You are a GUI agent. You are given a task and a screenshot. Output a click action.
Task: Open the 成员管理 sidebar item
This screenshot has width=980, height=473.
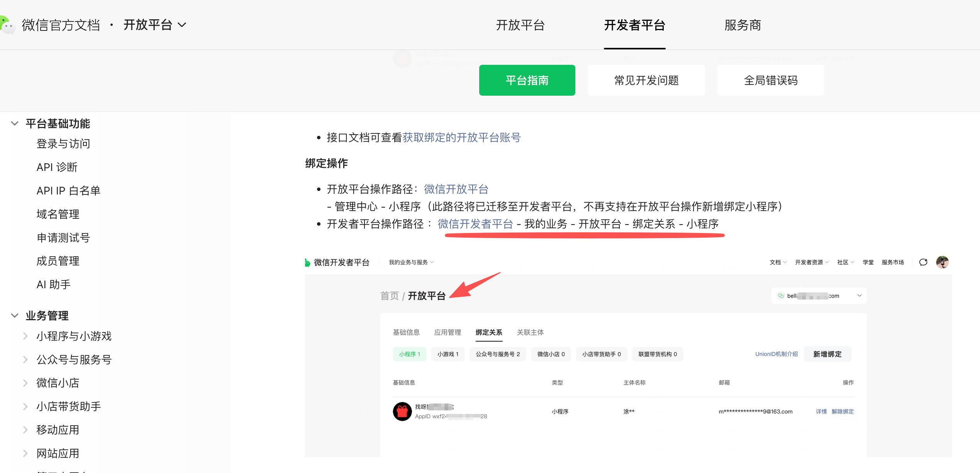click(x=58, y=261)
